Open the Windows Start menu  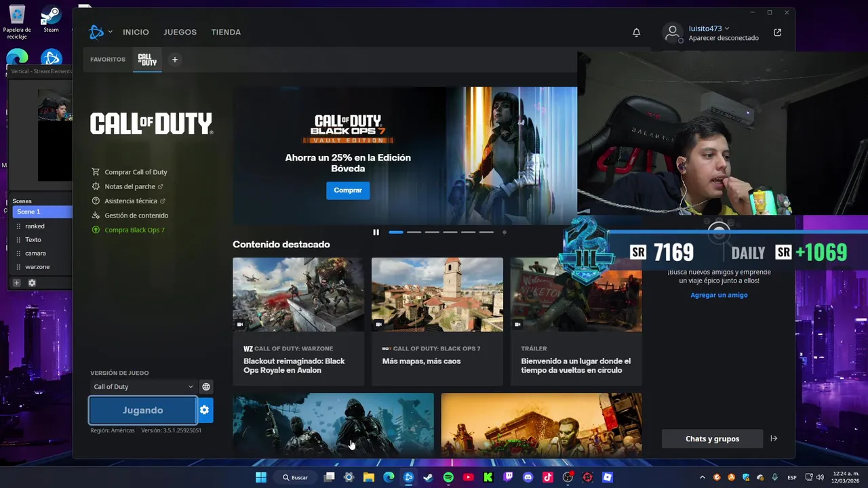click(261, 477)
